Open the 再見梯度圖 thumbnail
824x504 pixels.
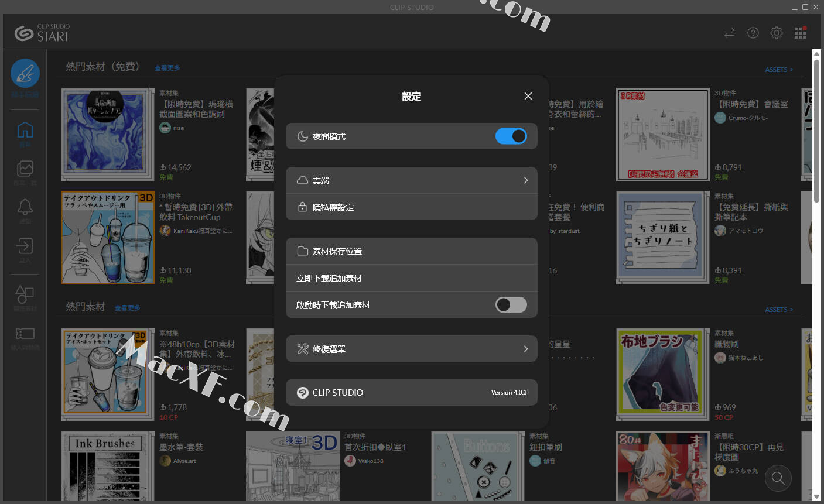[663, 467]
